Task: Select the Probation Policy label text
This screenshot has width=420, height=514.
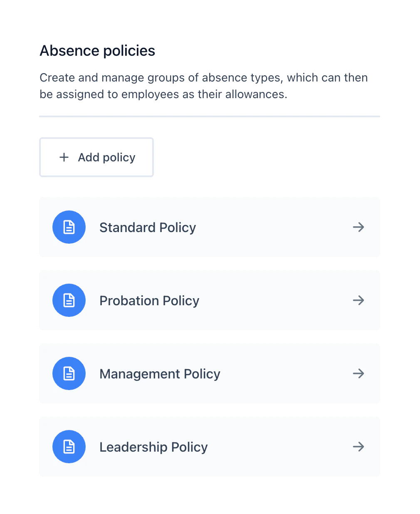Action: [x=149, y=301]
